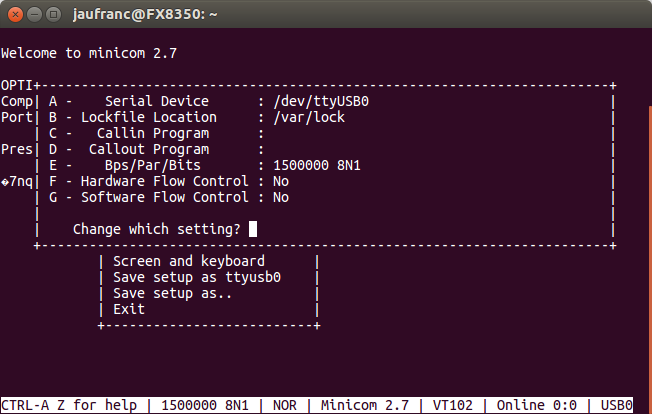Click the window title jaufranc@FX8350

(145, 15)
